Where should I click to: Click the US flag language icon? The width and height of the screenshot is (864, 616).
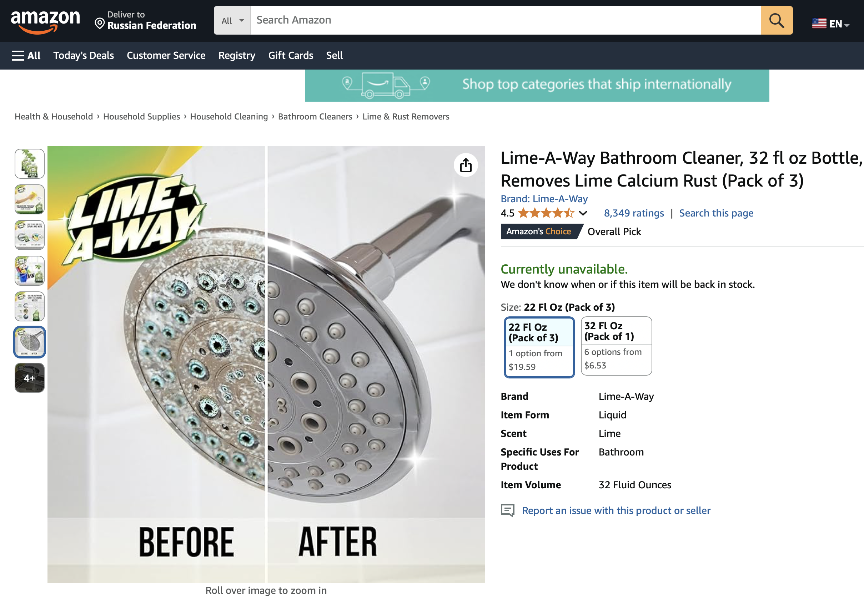[x=819, y=24]
